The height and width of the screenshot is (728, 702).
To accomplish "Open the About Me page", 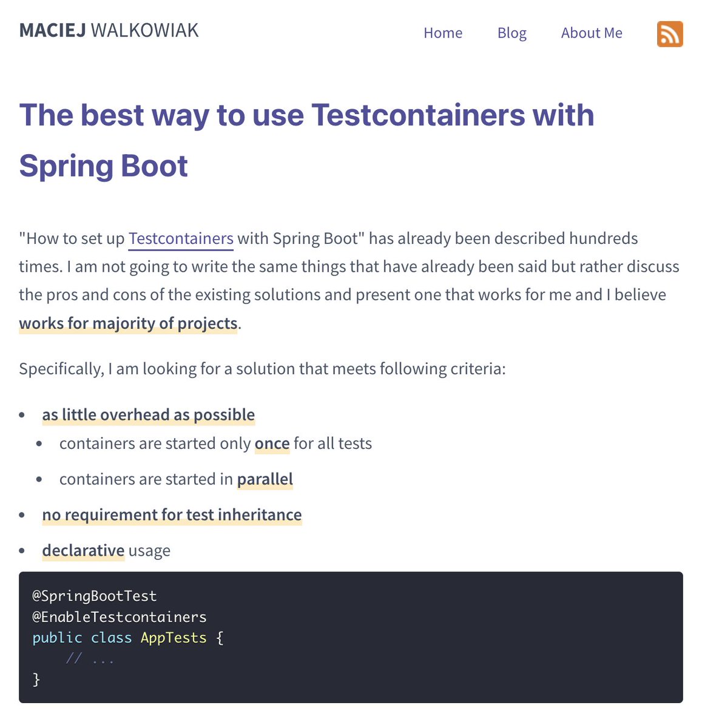I will tap(592, 33).
